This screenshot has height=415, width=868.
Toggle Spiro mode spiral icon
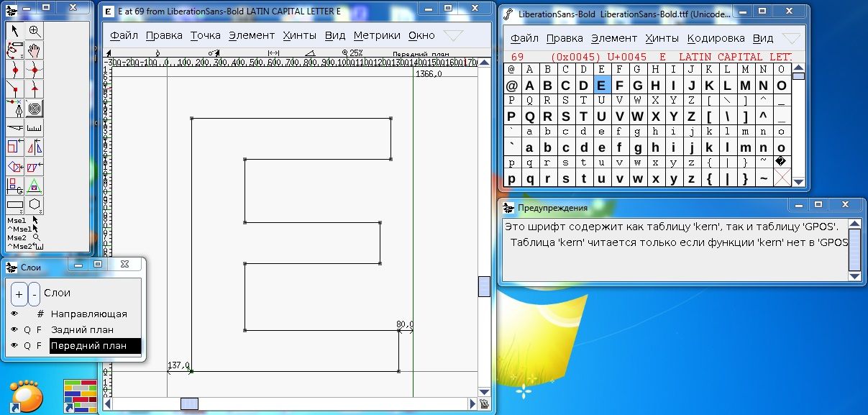click(x=35, y=108)
